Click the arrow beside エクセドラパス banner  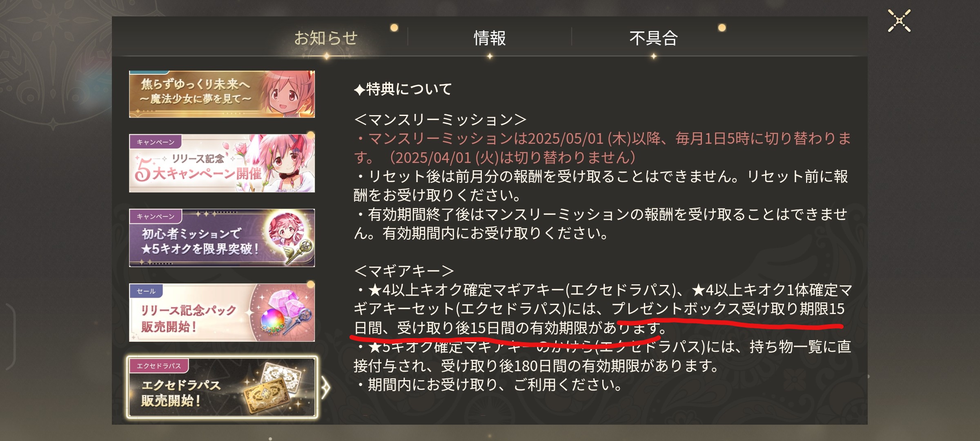coord(325,388)
